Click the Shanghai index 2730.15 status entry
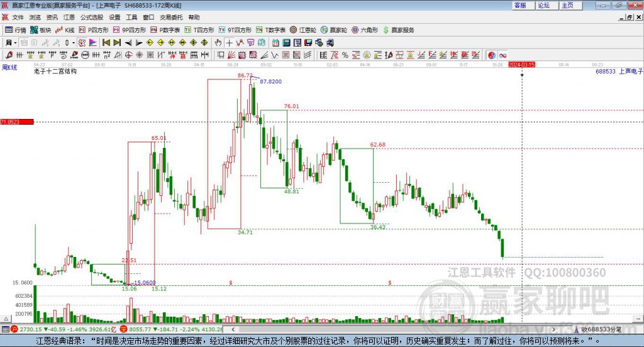 pyautogui.click(x=64, y=329)
